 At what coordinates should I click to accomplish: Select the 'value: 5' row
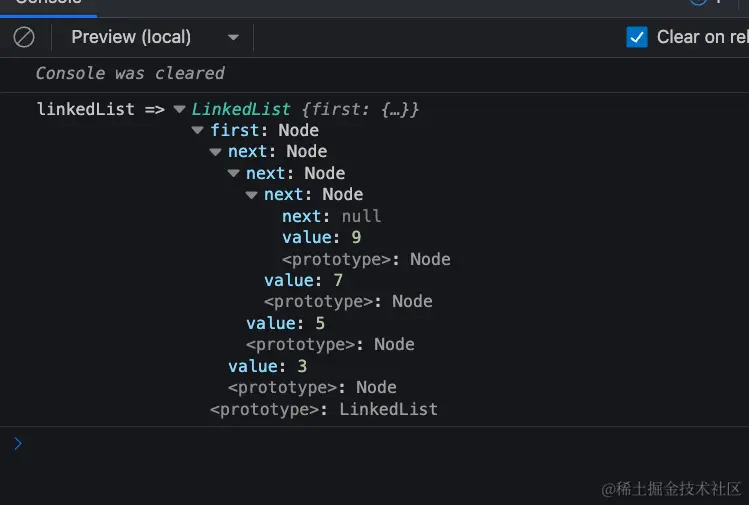pos(285,323)
